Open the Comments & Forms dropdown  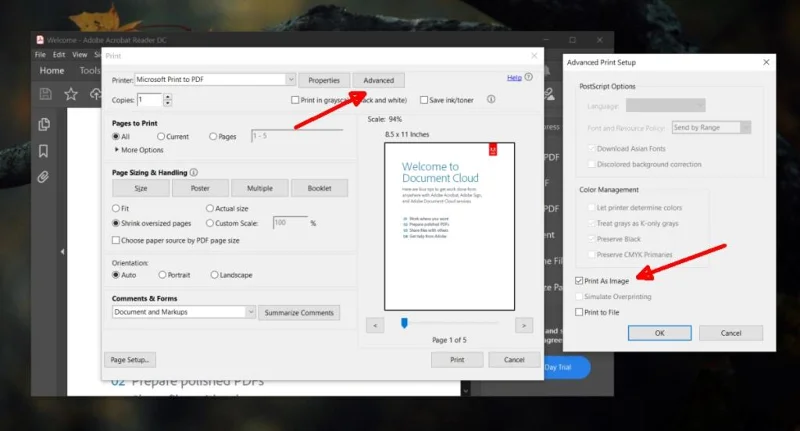[x=250, y=312]
